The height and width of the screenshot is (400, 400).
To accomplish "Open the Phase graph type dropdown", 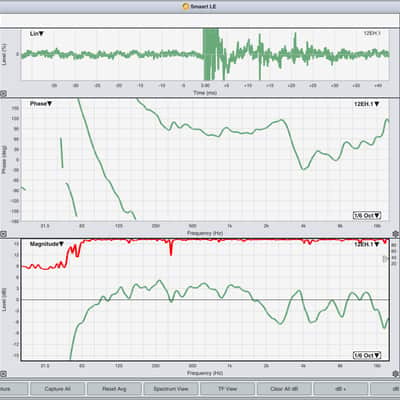I will (x=41, y=104).
